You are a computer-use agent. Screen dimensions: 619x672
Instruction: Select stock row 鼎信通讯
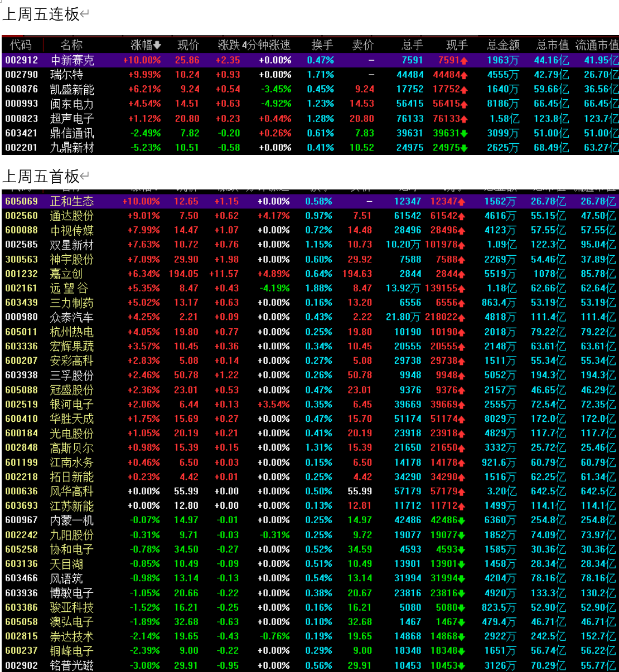coord(310,133)
